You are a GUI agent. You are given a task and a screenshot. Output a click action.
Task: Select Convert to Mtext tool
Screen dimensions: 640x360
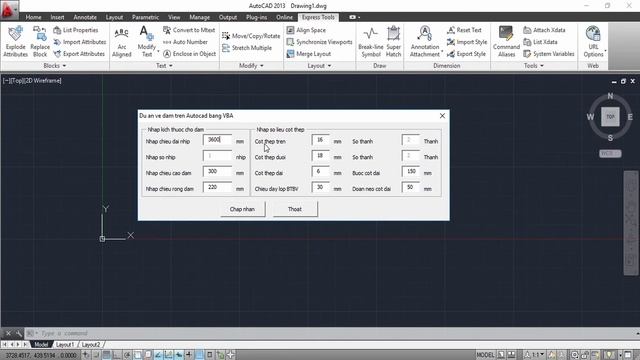point(189,30)
